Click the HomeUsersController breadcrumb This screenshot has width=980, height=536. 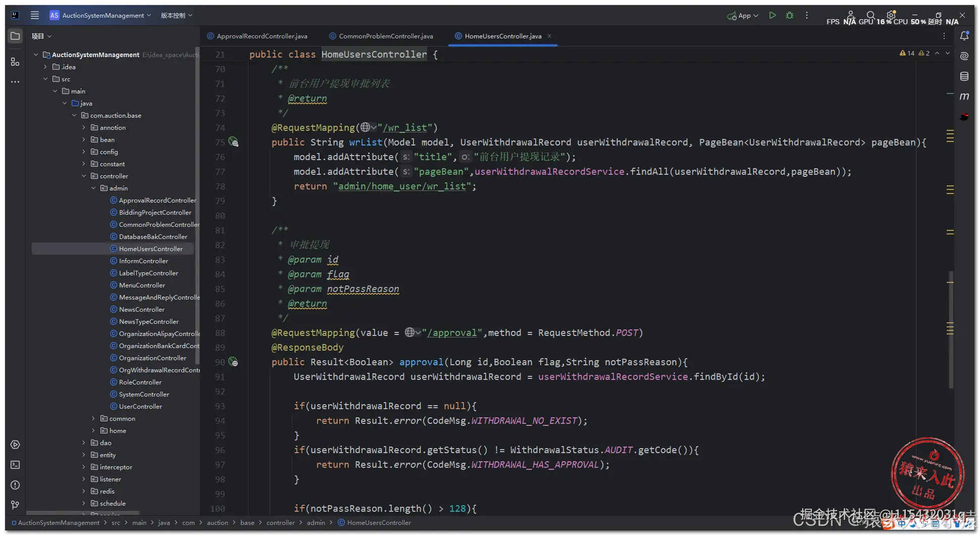click(x=375, y=522)
